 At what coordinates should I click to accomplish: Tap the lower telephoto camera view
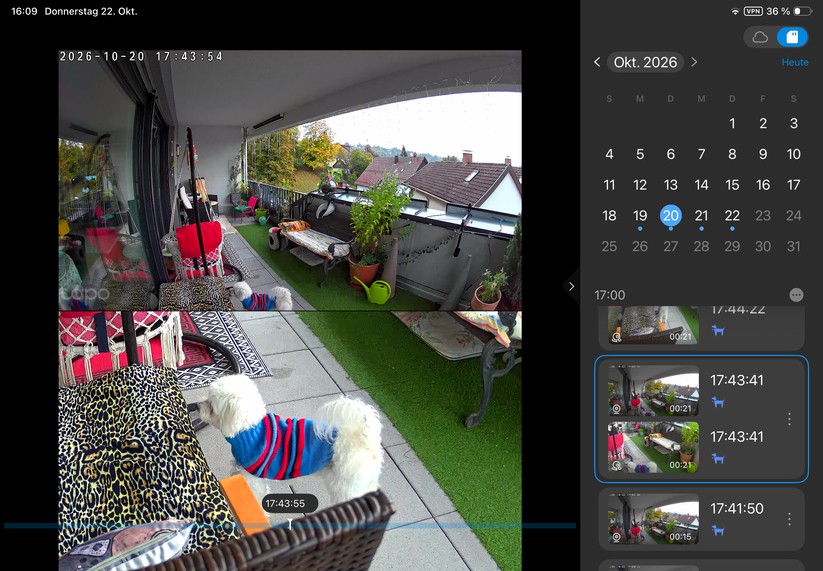(x=290, y=441)
